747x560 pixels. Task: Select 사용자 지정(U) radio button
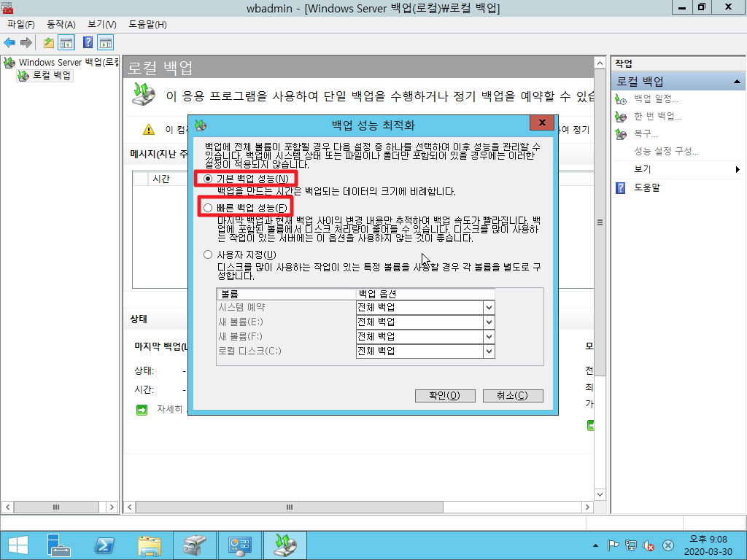point(208,254)
